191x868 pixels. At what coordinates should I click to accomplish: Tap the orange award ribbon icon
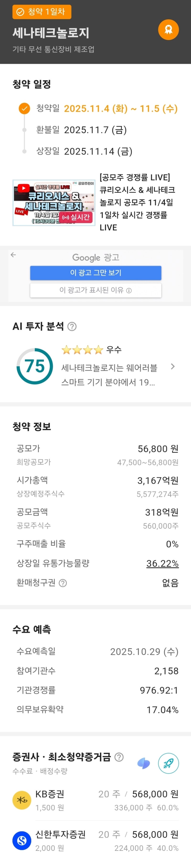click(168, 30)
